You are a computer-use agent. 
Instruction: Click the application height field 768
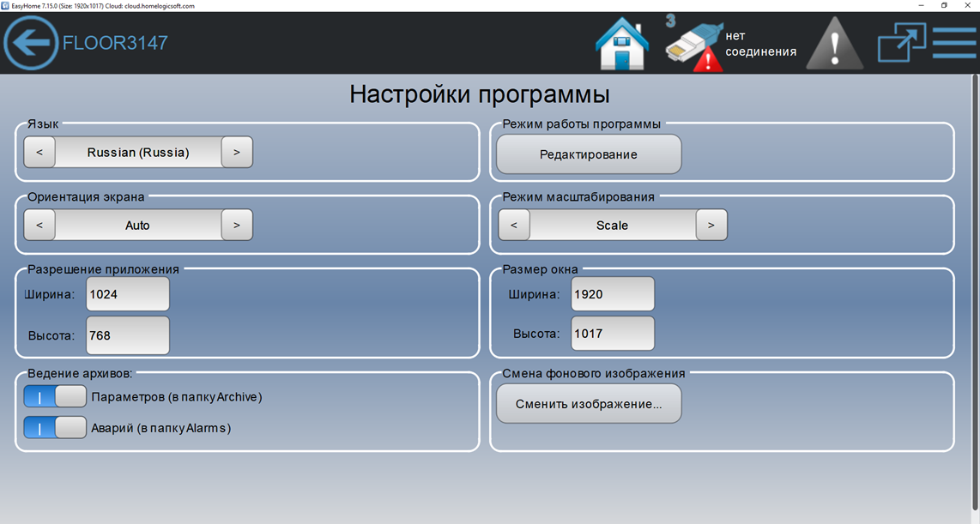[128, 335]
